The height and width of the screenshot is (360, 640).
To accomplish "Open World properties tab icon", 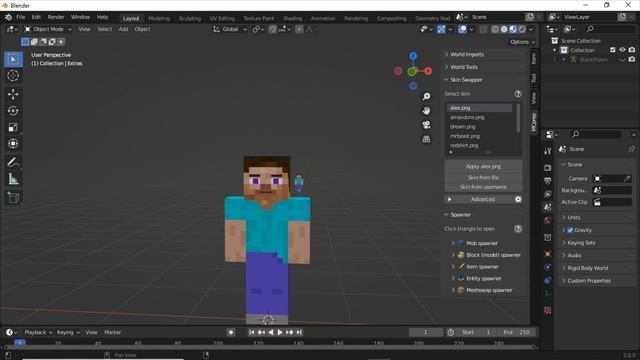I will (x=548, y=220).
